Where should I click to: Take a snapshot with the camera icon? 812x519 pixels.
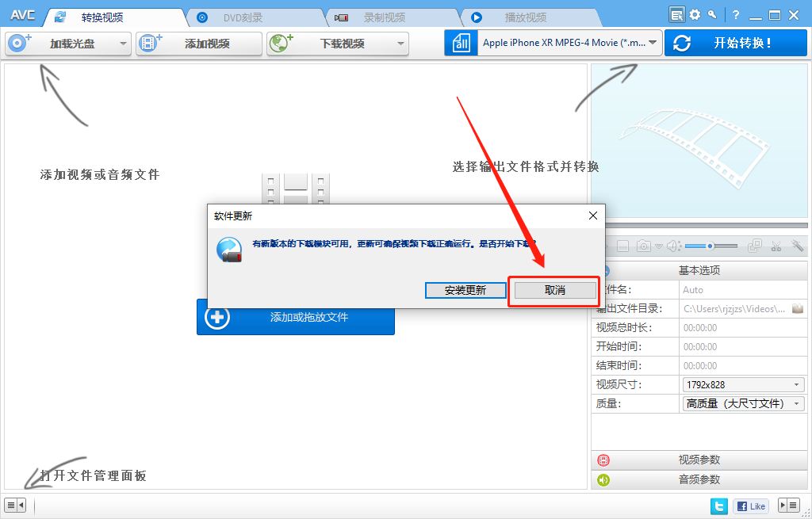(644, 246)
